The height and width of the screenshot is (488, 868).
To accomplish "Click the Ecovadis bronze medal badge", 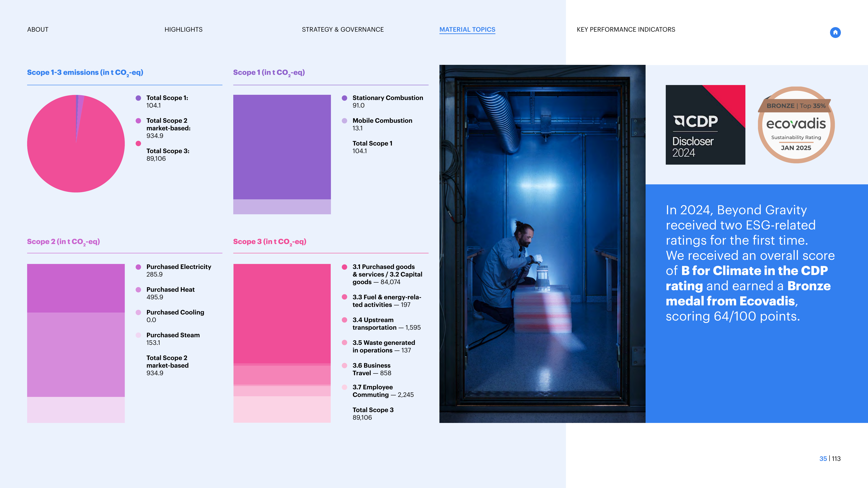I will [x=796, y=125].
